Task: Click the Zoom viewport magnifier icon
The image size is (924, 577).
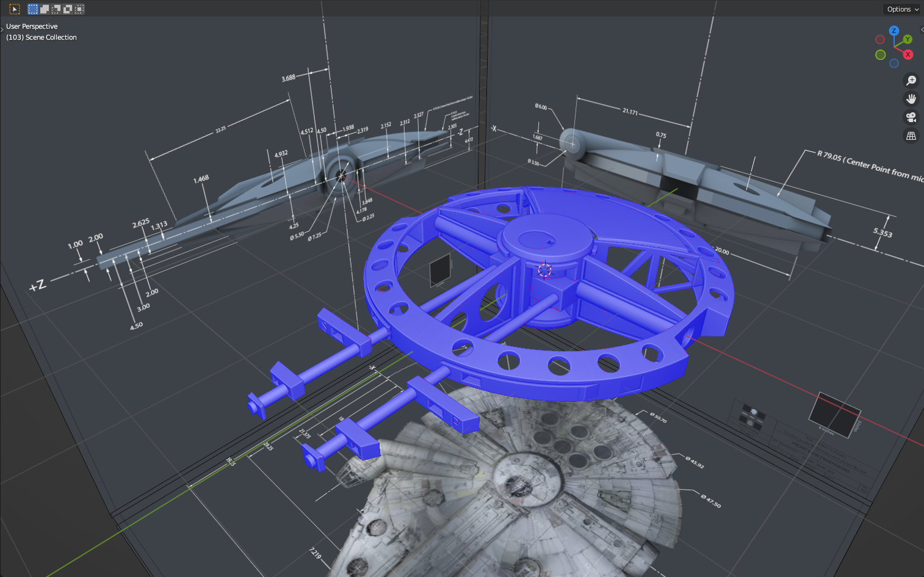Action: coord(911,81)
